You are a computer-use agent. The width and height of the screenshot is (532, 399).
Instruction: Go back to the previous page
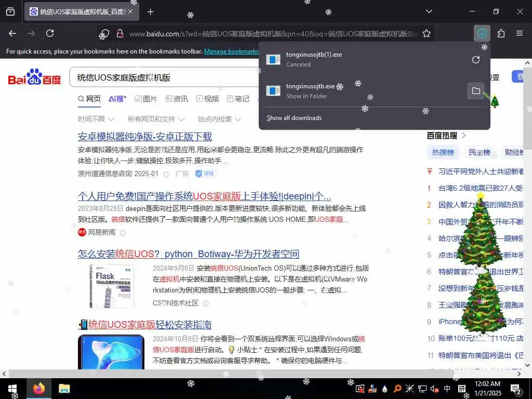[x=12, y=33]
